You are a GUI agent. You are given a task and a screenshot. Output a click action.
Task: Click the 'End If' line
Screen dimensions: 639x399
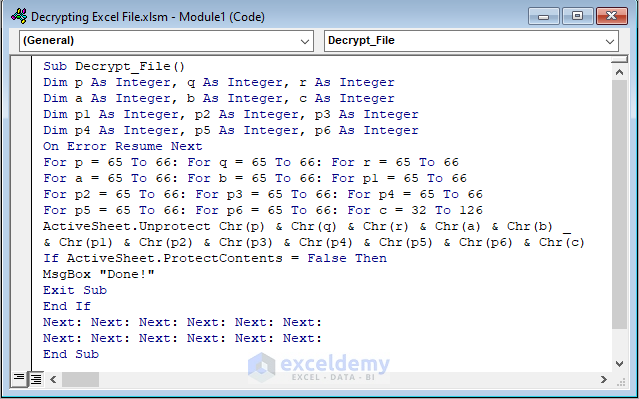click(x=67, y=306)
